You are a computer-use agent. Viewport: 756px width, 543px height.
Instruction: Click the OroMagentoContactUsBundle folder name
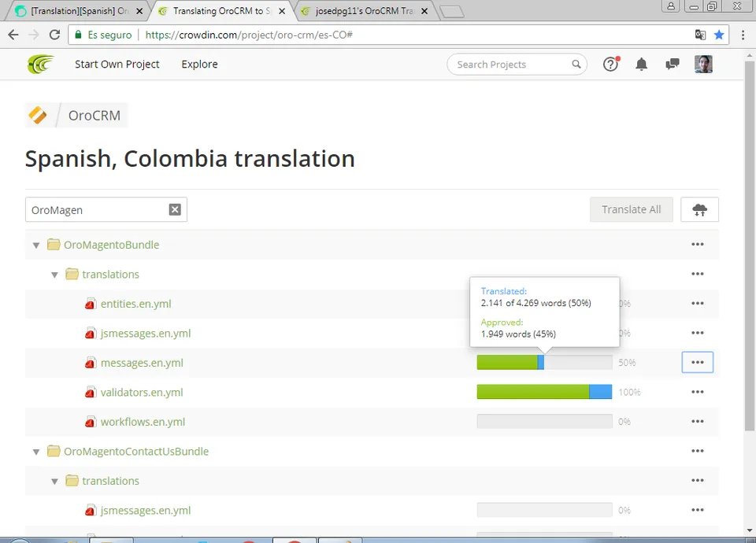point(136,452)
